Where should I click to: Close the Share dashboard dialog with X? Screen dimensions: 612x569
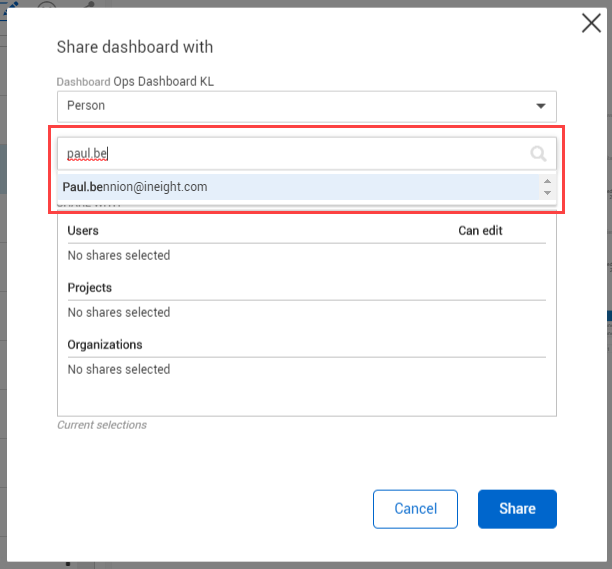coord(591,24)
